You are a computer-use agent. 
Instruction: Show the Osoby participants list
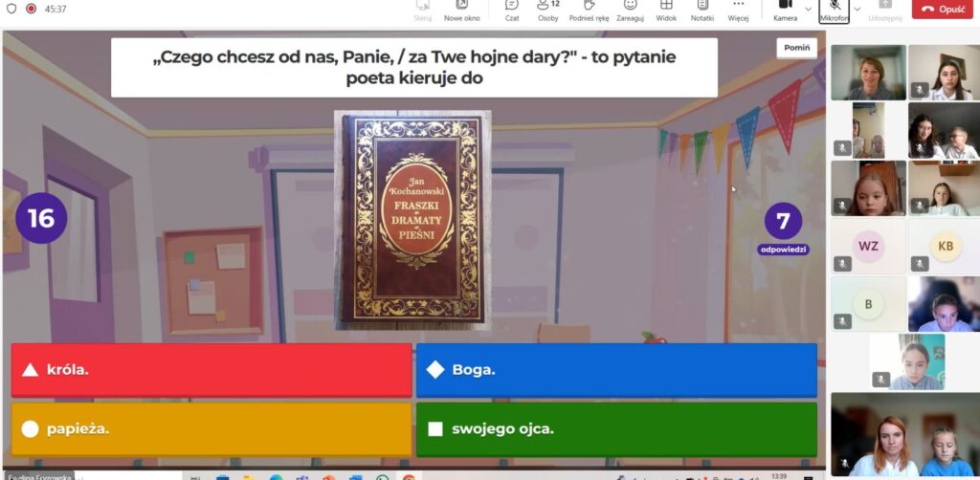pos(547,10)
